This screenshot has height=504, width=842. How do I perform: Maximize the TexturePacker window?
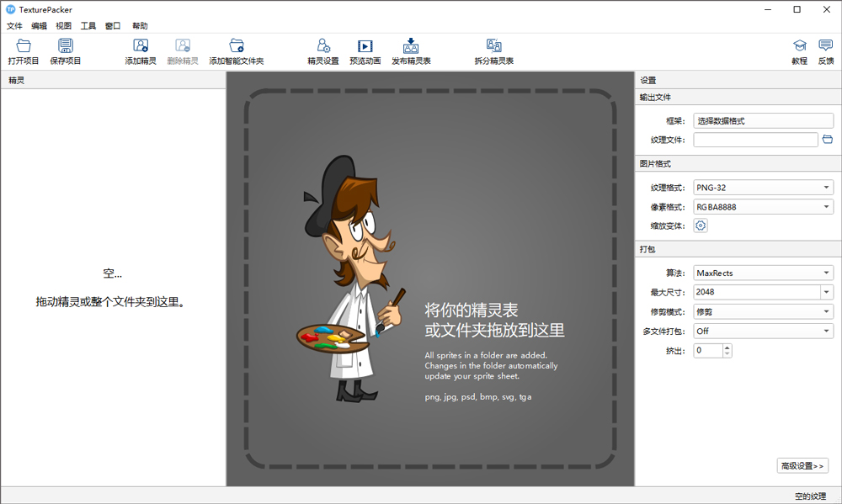pos(797,9)
